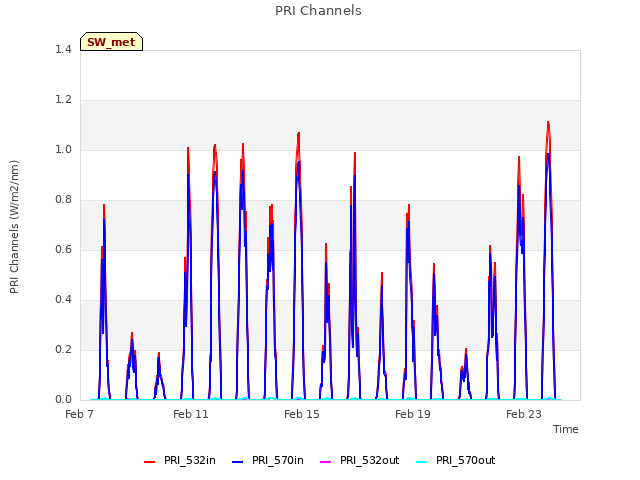
Task: Click the 0.0 y-axis tick label
Action: [x=63, y=400]
